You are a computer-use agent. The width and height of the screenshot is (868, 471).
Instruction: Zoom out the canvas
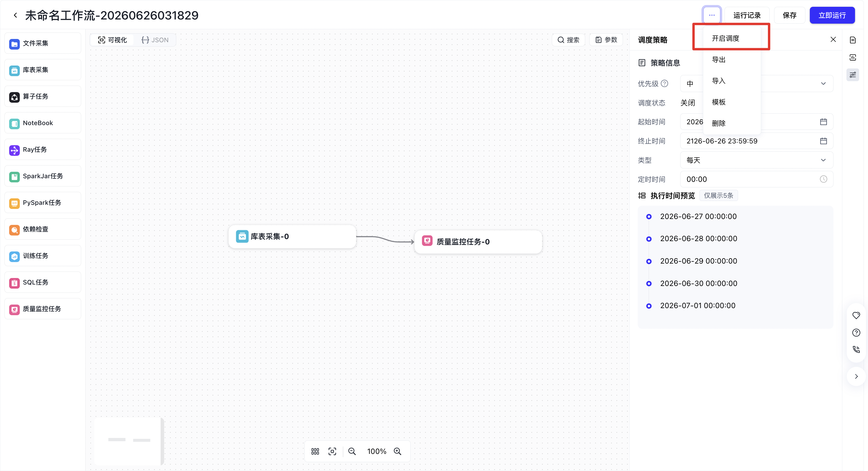pos(352,452)
